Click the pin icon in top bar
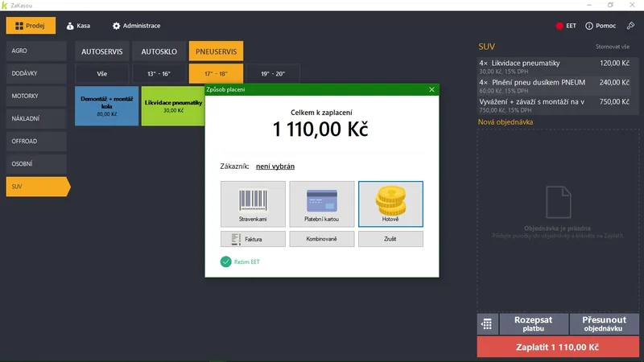 [x=630, y=26]
